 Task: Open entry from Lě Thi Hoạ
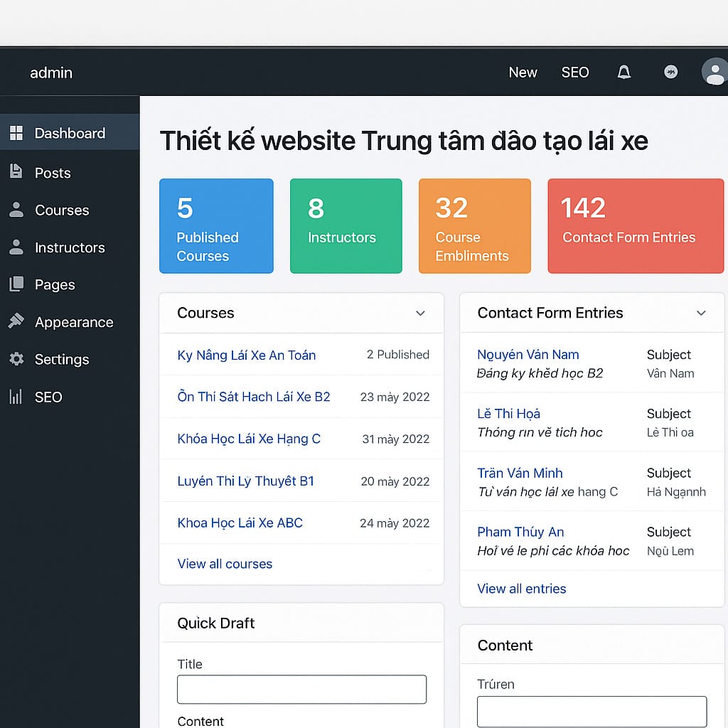[x=508, y=414]
